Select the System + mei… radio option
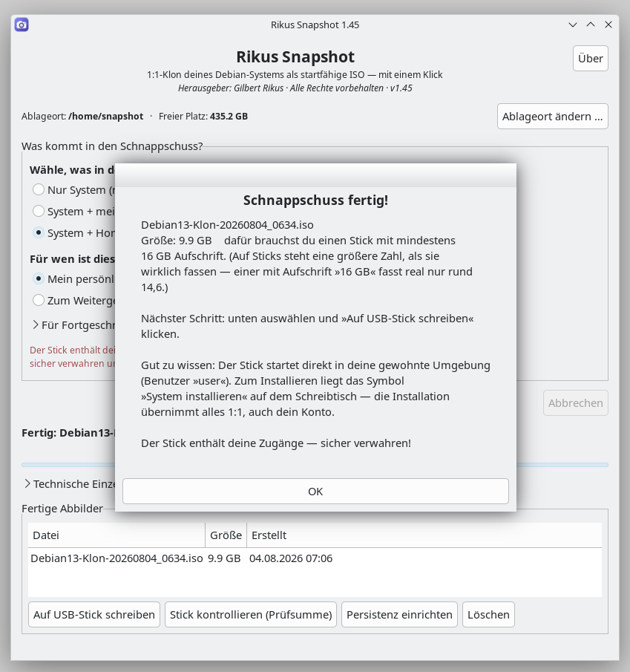This screenshot has height=672, width=630. 39,212
